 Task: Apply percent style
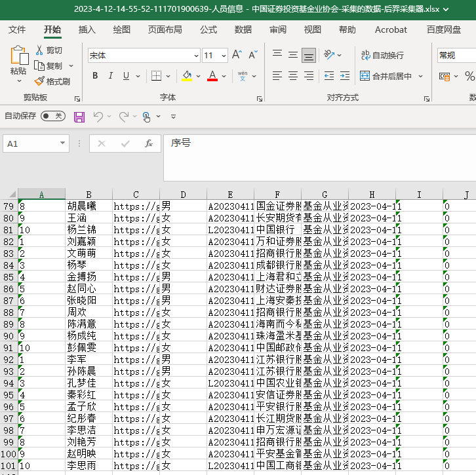click(469, 76)
